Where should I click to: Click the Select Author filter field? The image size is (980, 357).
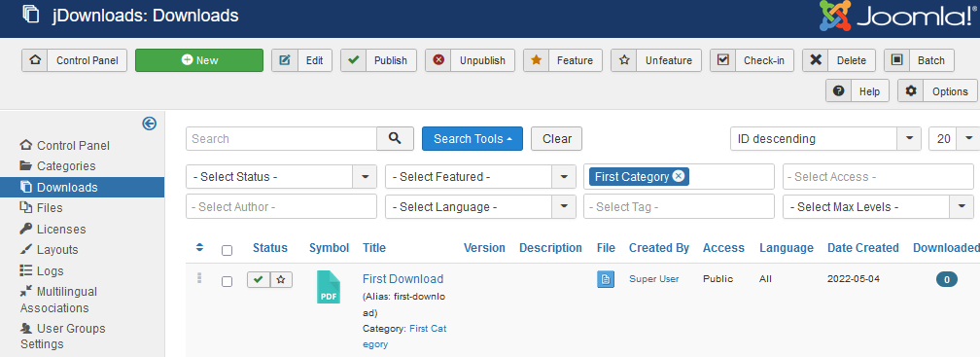tap(281, 207)
